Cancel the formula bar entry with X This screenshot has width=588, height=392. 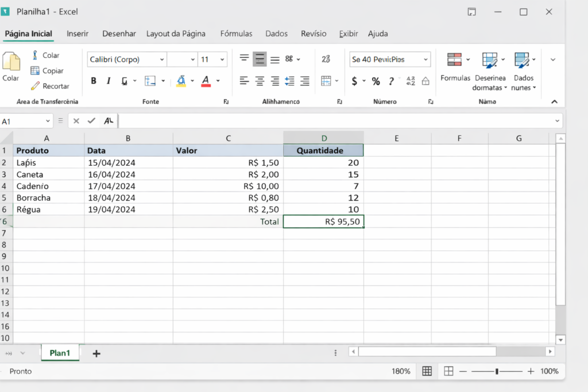(x=76, y=121)
